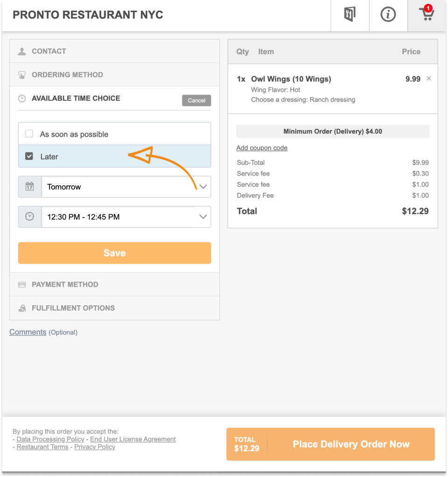Click the clock icon beside time range
This screenshot has width=448, height=477.
click(x=30, y=217)
